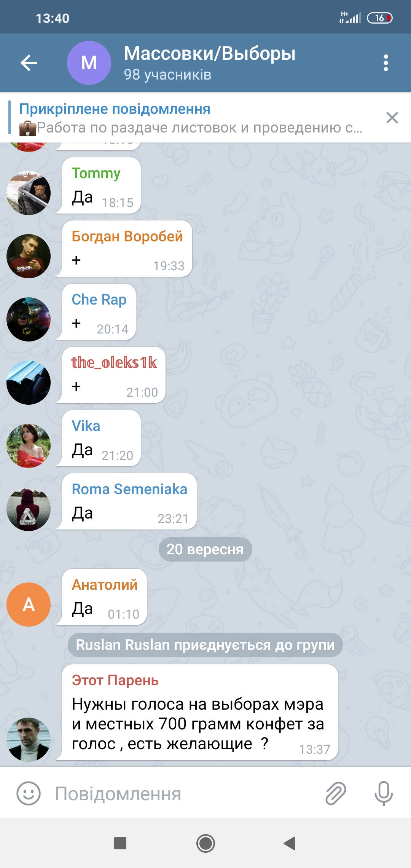
Task: Open the Массовки/Выборы group avatar
Action: pyautogui.click(x=89, y=63)
